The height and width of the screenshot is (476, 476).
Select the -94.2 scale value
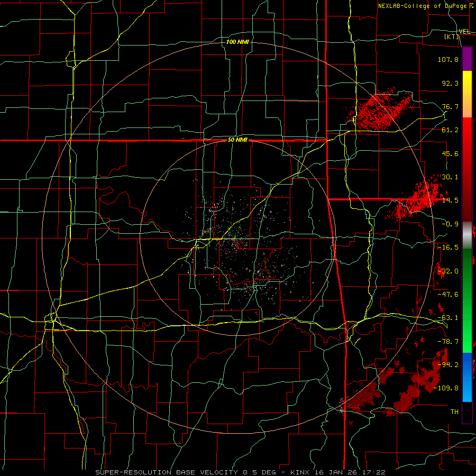pos(448,364)
